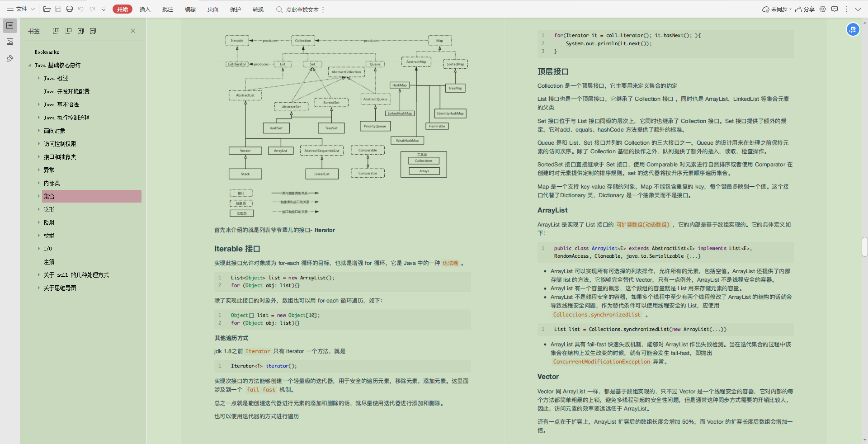Screen dimensions: 868x444
Task: Open the 未同步 cloud sync dropdown
Action: tap(777, 9)
